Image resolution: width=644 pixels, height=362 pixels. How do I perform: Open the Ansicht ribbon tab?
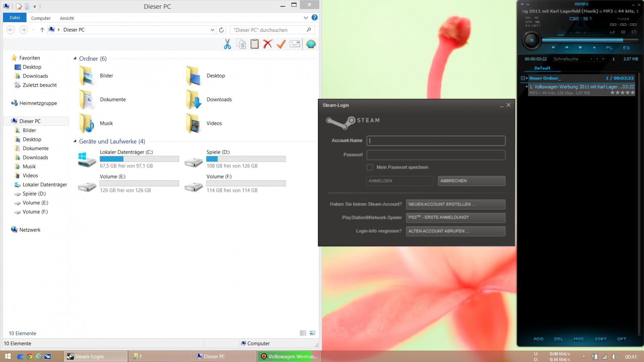[67, 18]
